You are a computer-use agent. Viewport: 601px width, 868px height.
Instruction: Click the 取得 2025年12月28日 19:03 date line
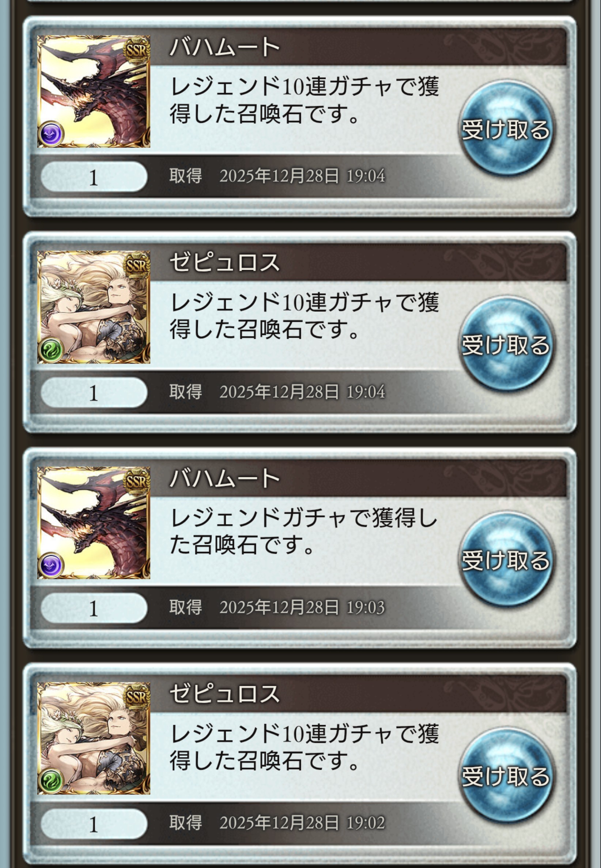277,607
